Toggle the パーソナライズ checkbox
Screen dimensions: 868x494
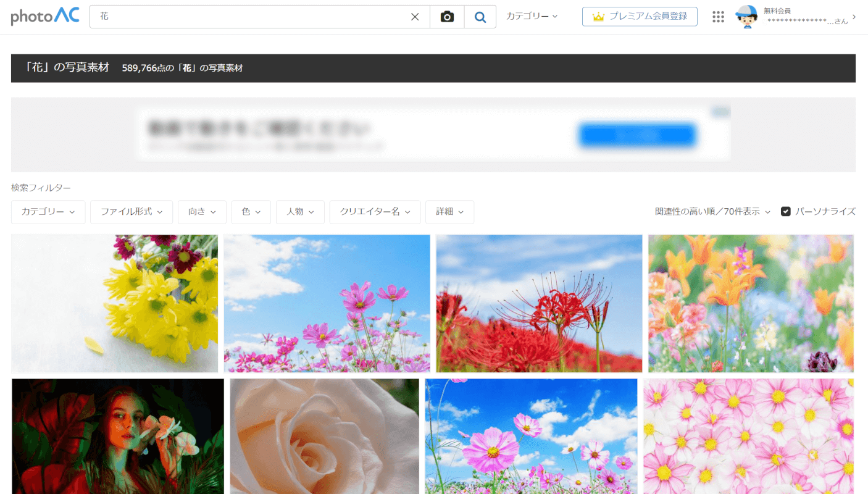pyautogui.click(x=786, y=211)
